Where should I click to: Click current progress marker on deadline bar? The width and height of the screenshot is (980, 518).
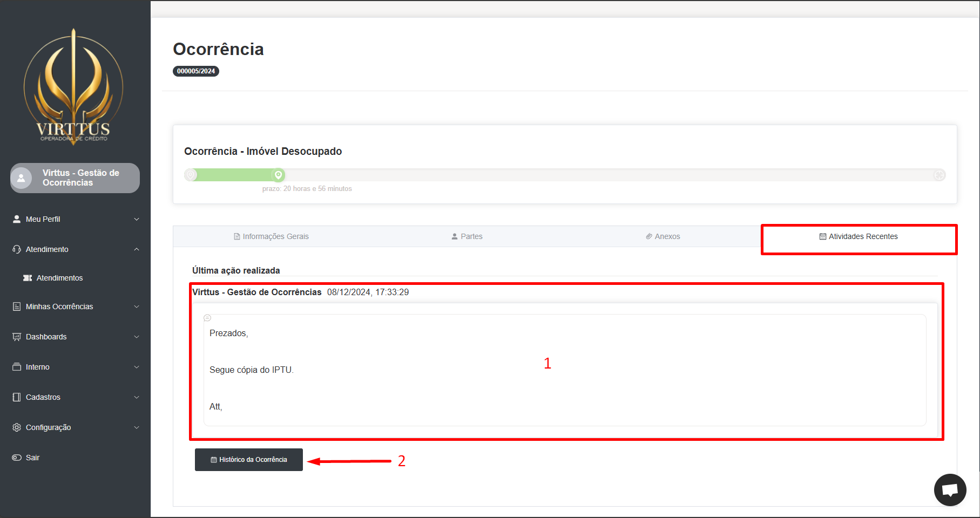(x=278, y=175)
